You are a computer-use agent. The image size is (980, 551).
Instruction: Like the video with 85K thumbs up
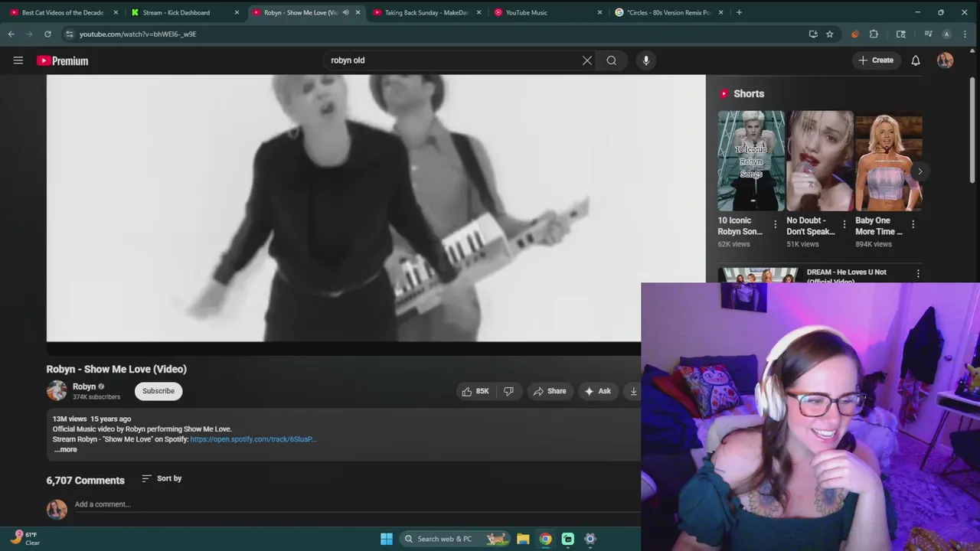tap(475, 391)
